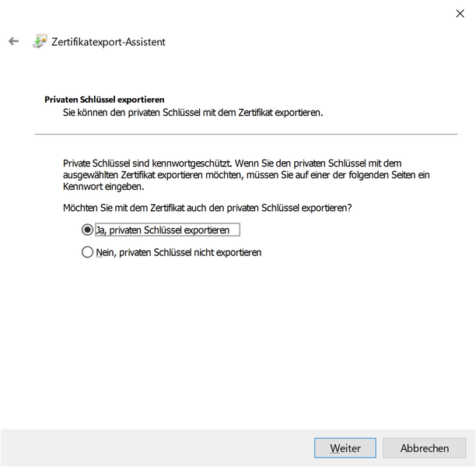Click the 'Kennwort eingeben.' text line
Image resolution: width=476 pixels, height=467 pixels.
(103, 188)
